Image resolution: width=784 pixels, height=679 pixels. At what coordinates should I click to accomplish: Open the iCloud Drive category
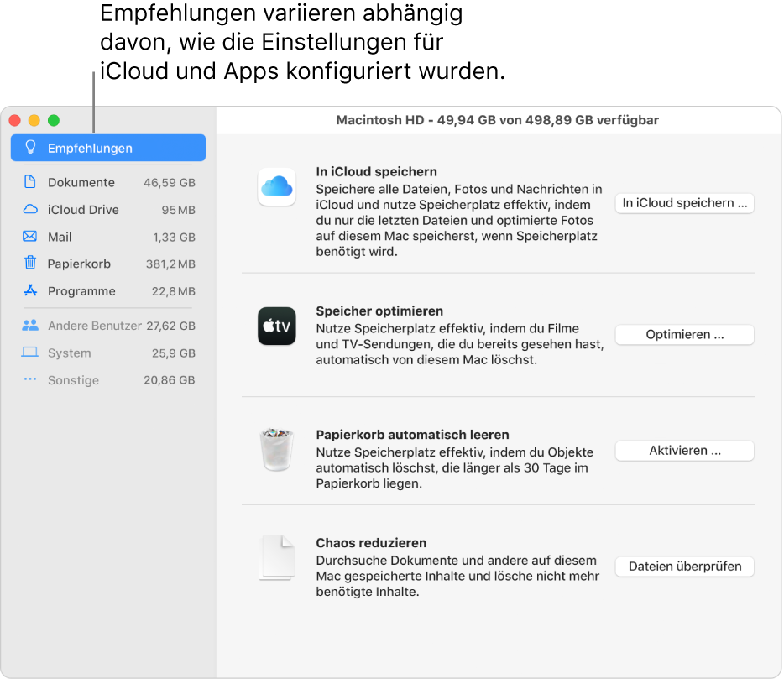(108, 210)
